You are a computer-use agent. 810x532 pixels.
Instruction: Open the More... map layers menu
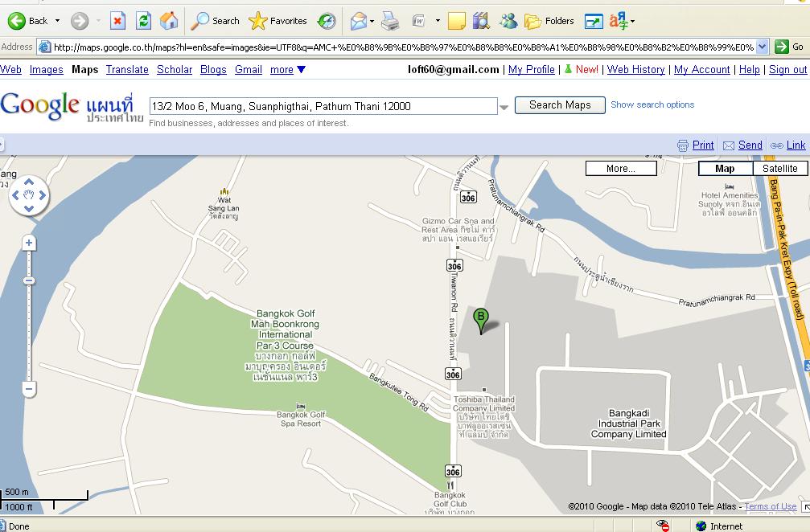tap(621, 169)
